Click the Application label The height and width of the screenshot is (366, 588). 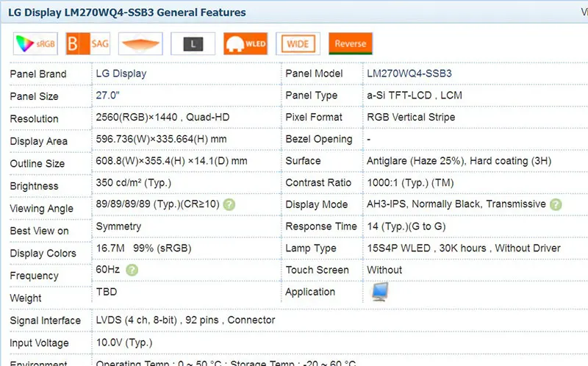(x=310, y=292)
